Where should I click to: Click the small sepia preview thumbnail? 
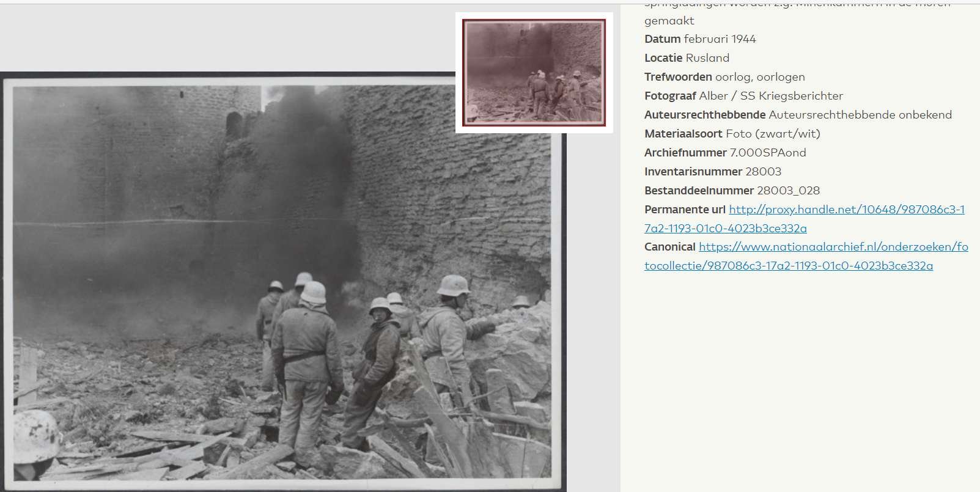(x=534, y=72)
